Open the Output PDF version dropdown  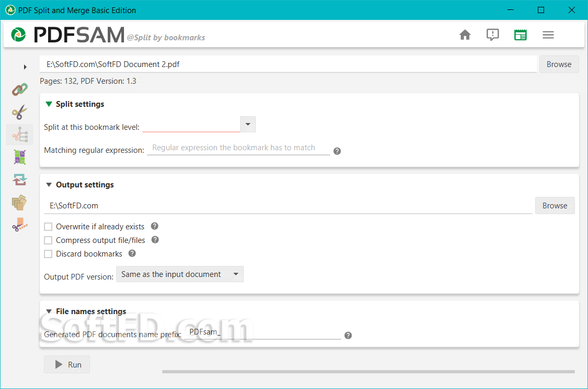coord(180,274)
